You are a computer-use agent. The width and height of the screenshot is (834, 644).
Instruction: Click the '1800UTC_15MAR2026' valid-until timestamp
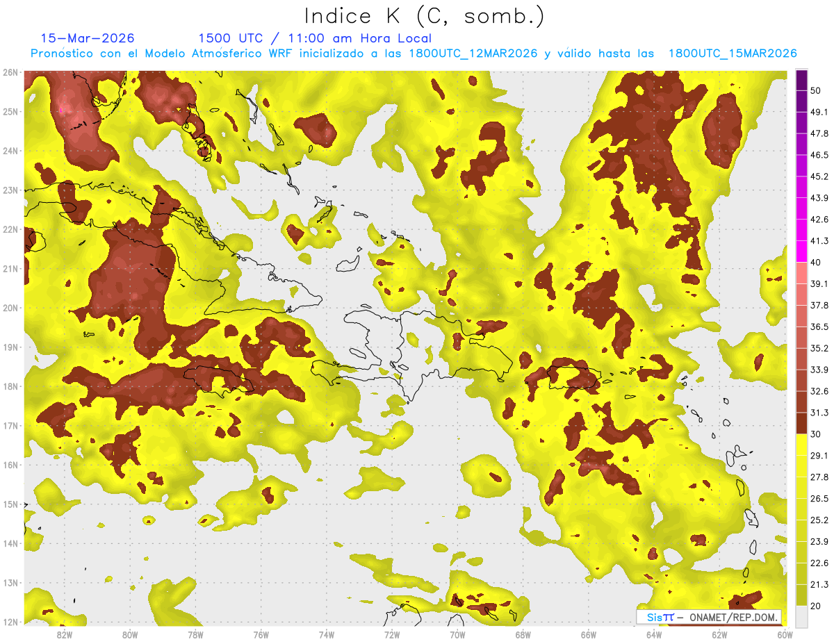point(733,53)
